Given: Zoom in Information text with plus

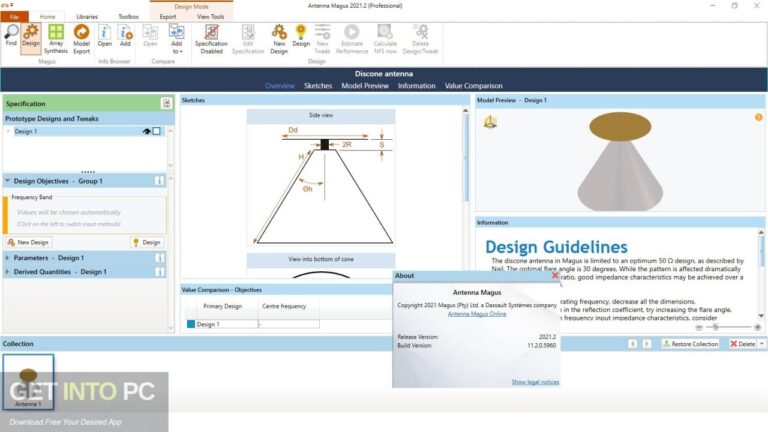Looking at the screenshot, I should pos(757,327).
